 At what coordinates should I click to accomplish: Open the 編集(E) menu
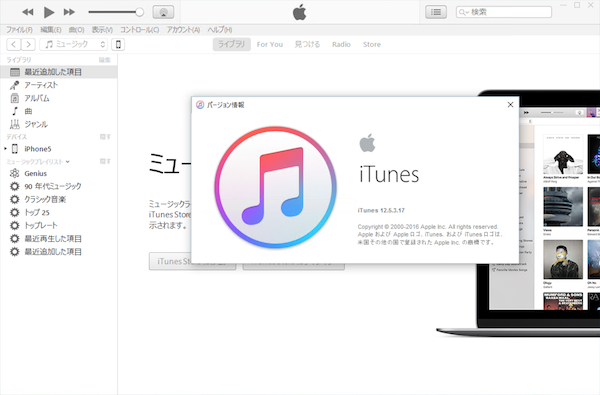pos(51,30)
